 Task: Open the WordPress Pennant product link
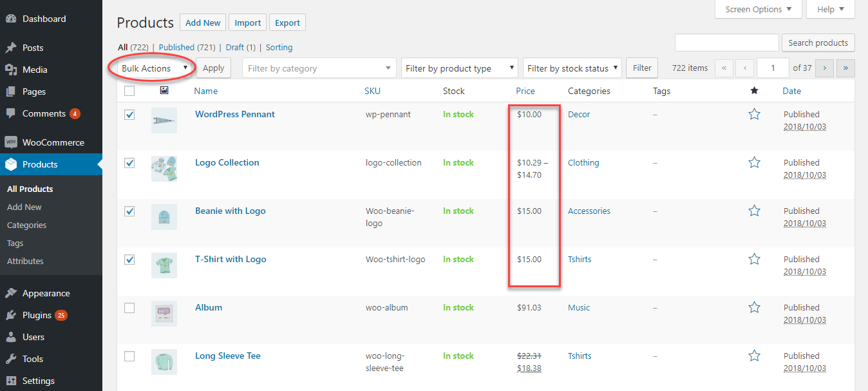point(235,114)
